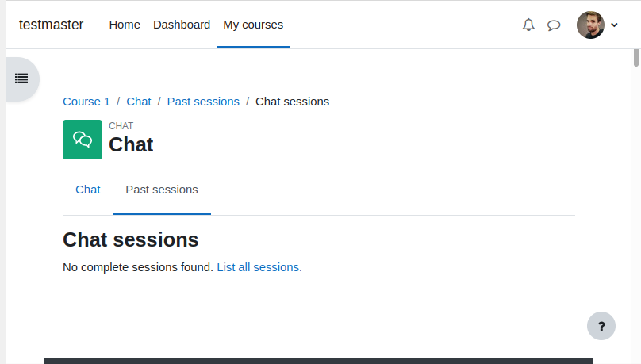Screen dimensions: 641x364
Task: Select the Past sessions tab
Action: point(162,190)
